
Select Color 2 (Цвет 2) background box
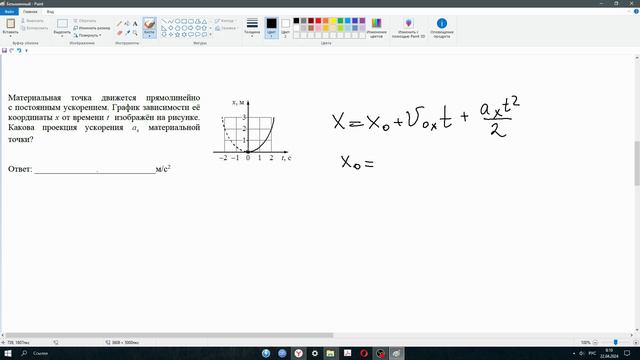tap(285, 28)
